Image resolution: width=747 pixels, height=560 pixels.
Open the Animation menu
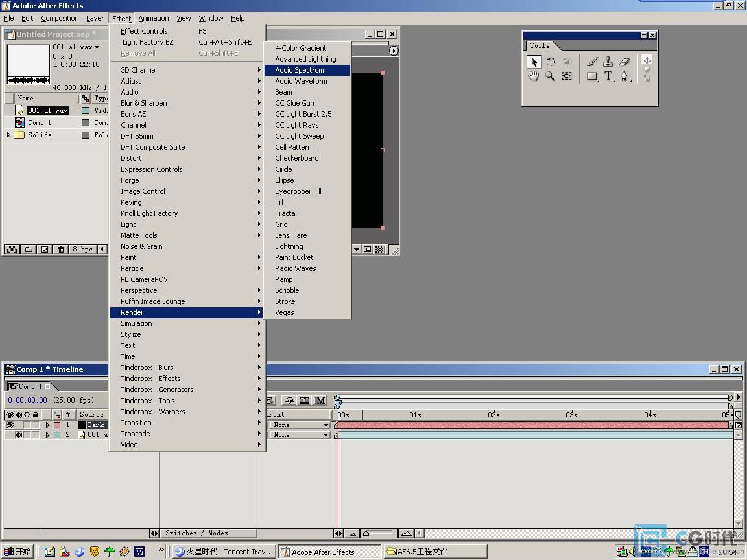click(154, 19)
